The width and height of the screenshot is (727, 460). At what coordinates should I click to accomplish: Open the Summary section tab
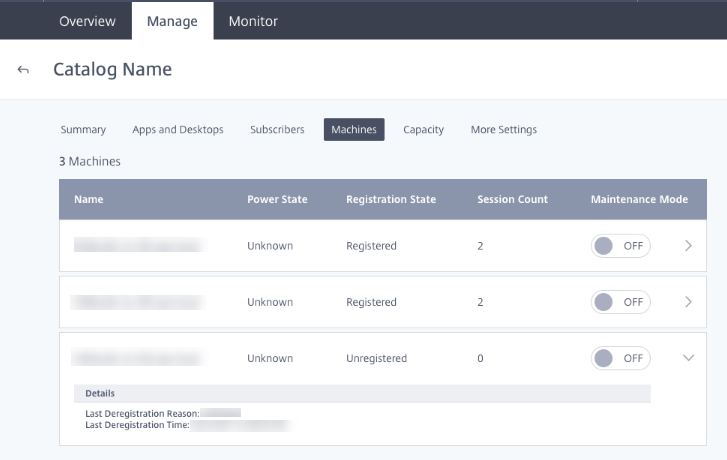[x=83, y=130]
